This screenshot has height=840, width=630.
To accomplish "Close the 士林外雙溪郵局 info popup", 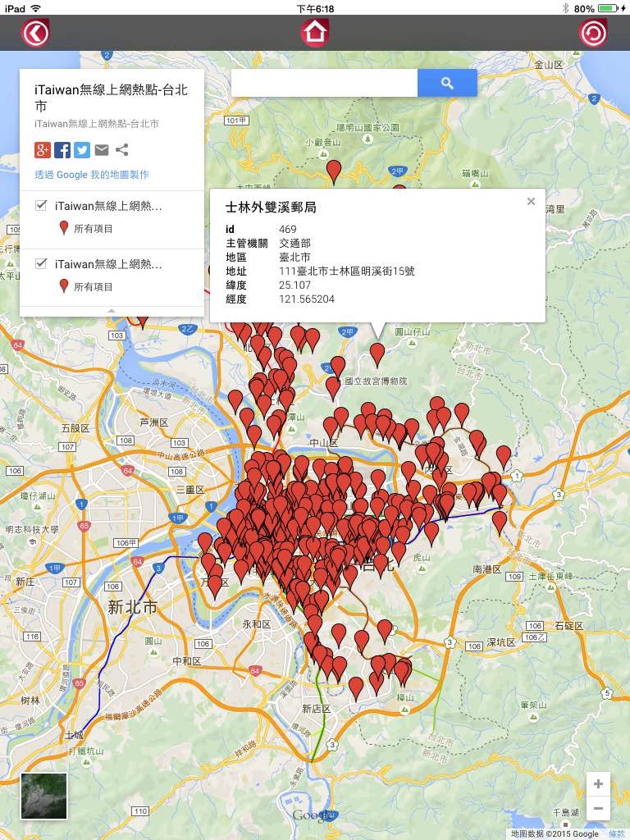I will tap(531, 202).
